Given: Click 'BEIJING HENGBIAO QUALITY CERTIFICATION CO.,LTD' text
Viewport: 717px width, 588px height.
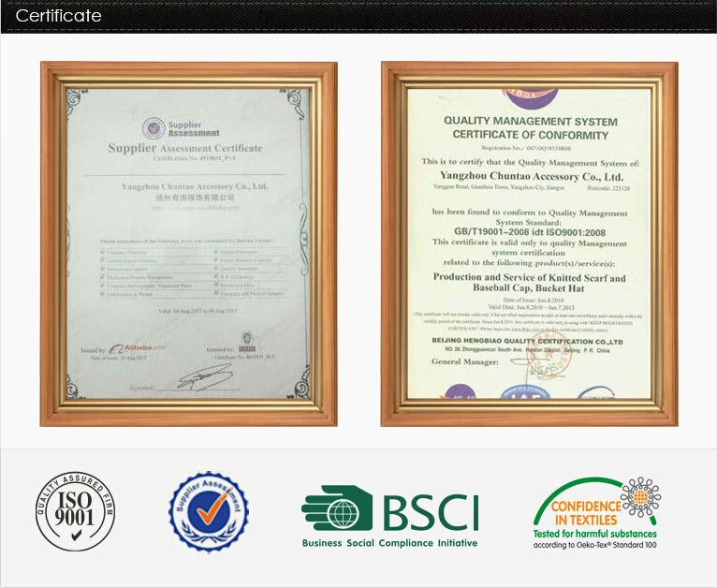Looking at the screenshot, I should click(x=527, y=341).
